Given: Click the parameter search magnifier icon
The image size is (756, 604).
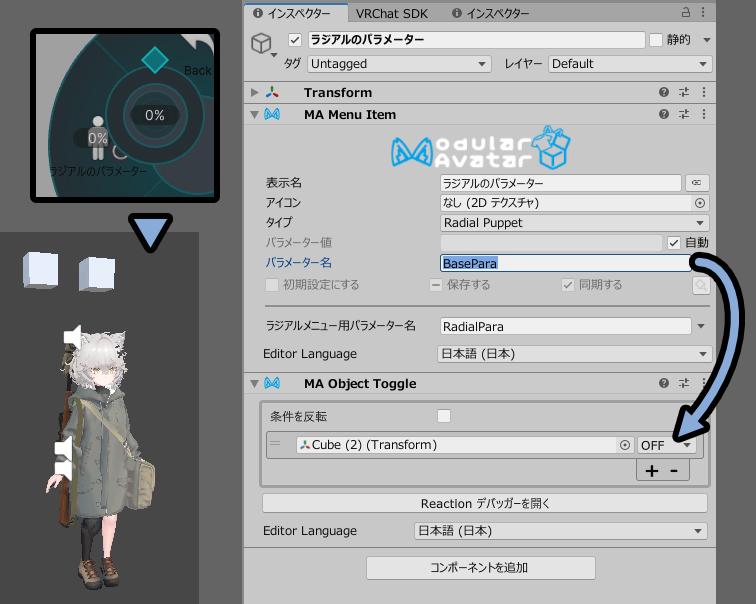Looking at the screenshot, I should tap(701, 285).
